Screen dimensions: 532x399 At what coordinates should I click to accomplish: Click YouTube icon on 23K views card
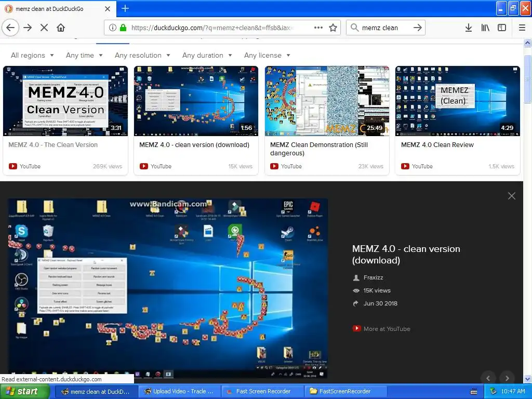point(274,166)
